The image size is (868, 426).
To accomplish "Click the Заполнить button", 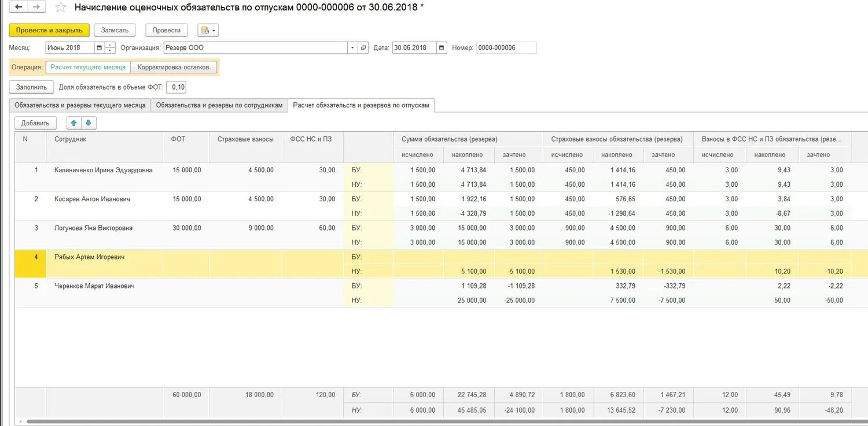I will click(31, 87).
